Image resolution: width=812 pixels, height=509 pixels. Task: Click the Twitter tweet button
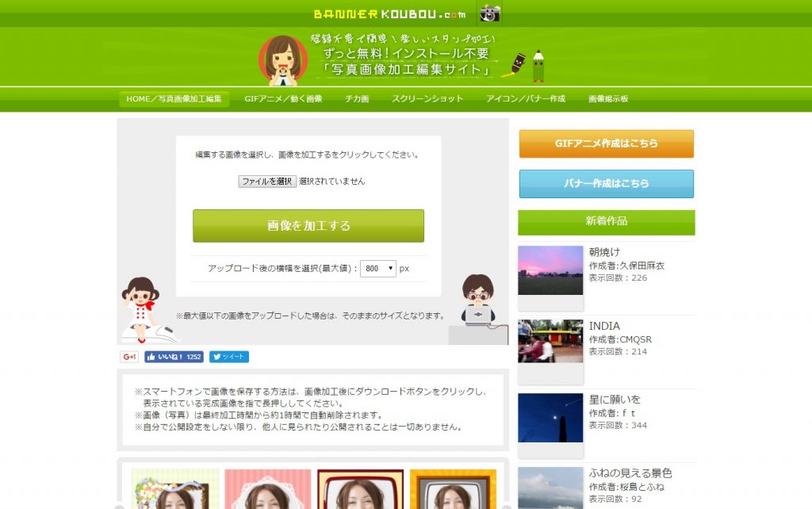point(229,357)
